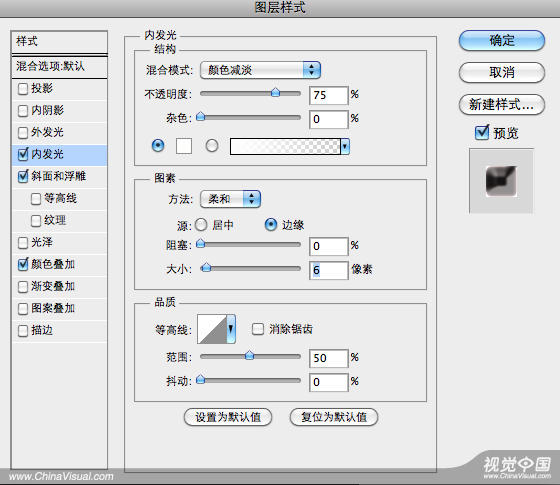Click 设置为默认值 button
Image resolution: width=560 pixels, height=485 pixels.
[x=228, y=417]
